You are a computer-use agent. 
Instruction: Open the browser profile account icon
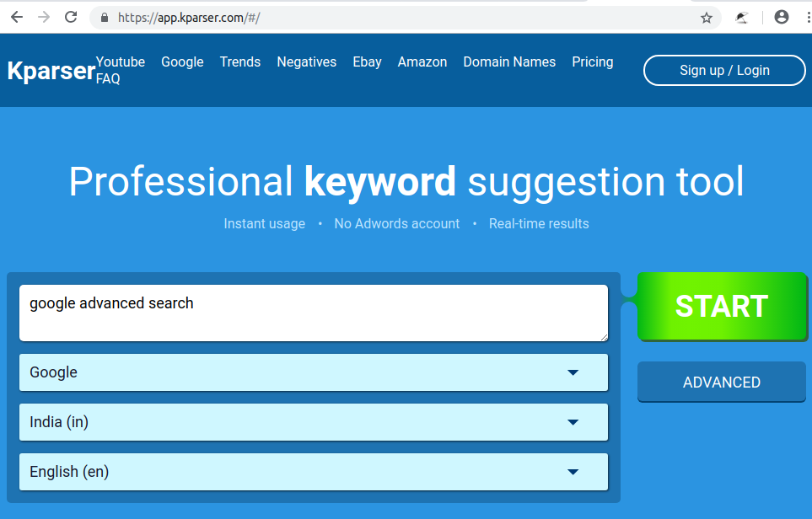[781, 17]
